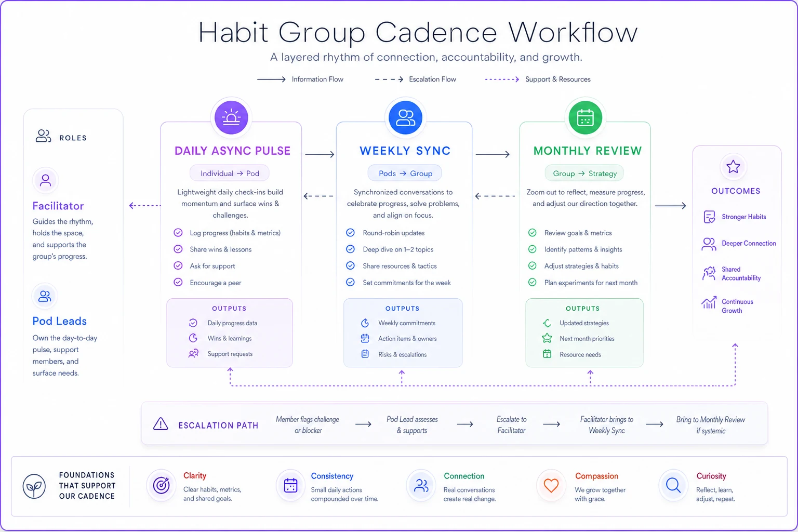Click the Pod Lead assesses & supports step
This screenshot has height=532, width=798.
tap(412, 424)
